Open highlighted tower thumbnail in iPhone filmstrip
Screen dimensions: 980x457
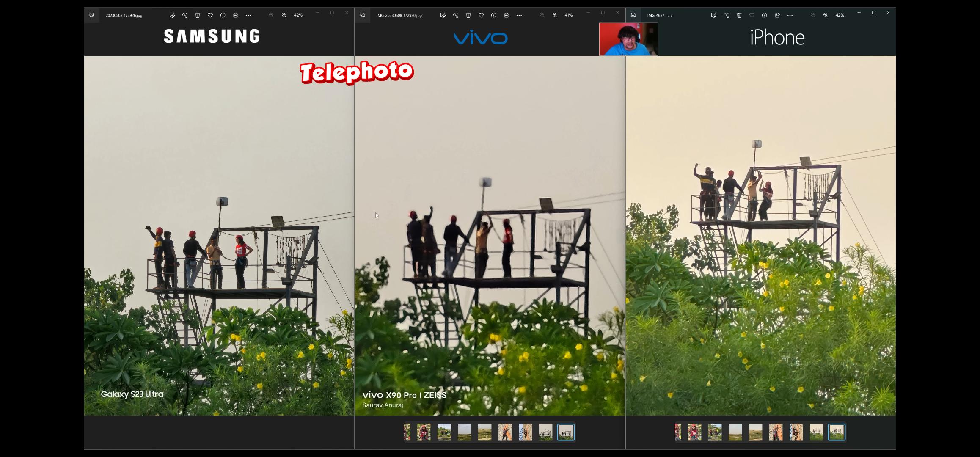(x=837, y=432)
